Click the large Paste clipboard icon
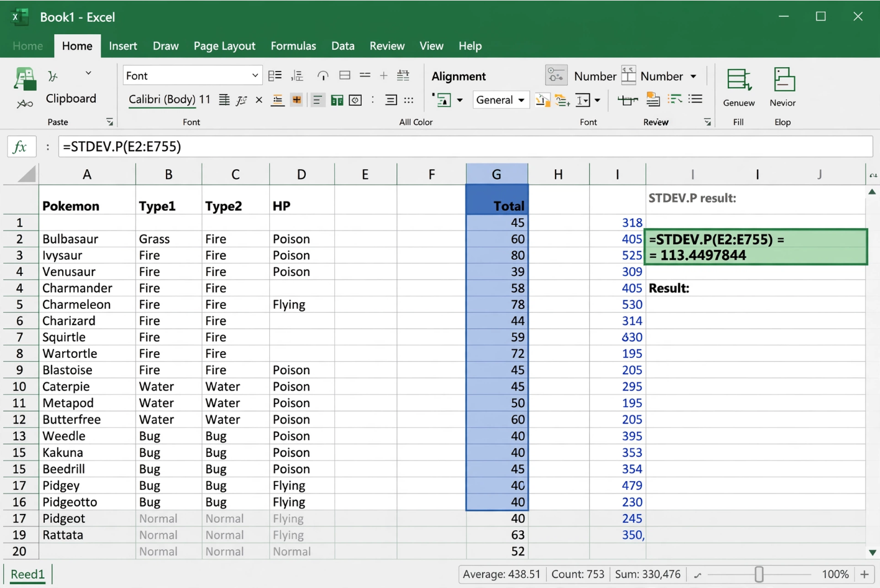The height and width of the screenshot is (588, 880). (25, 80)
